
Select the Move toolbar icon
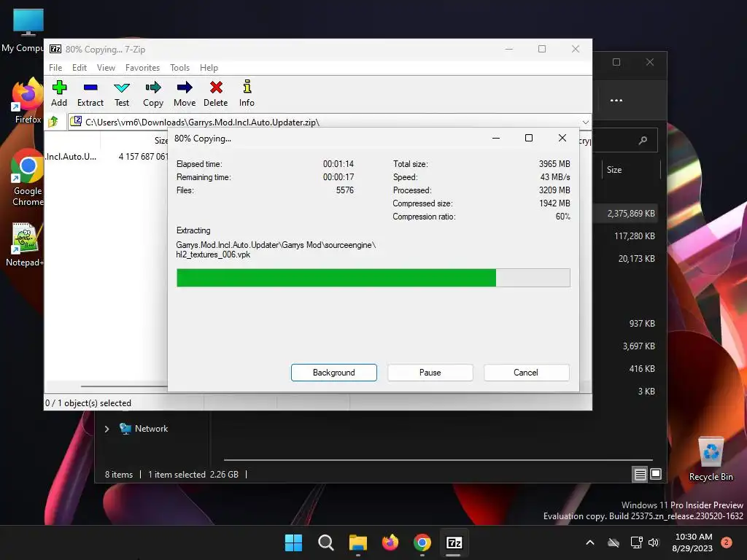tap(185, 93)
